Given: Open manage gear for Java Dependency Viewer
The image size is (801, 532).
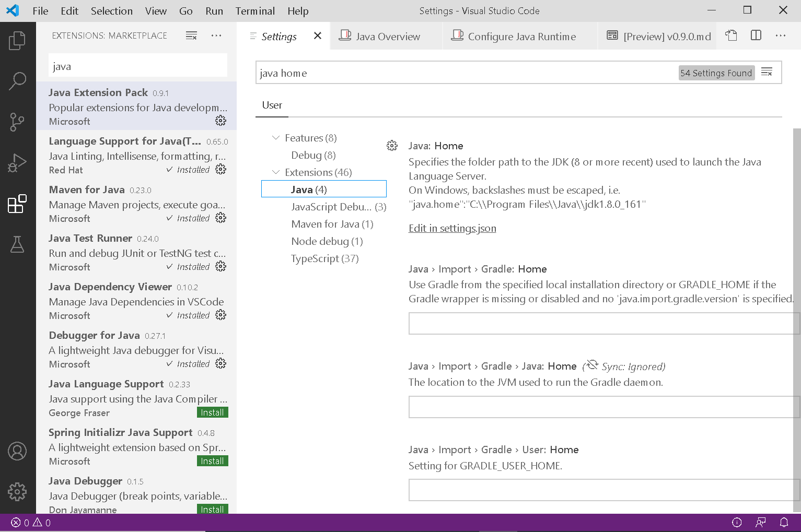Looking at the screenshot, I should [221, 315].
